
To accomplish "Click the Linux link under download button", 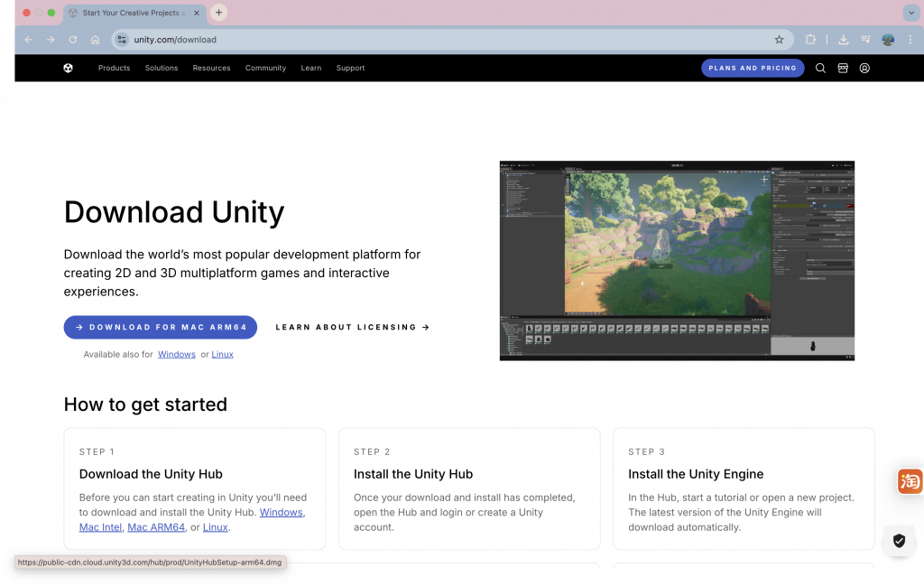I will pyautogui.click(x=222, y=354).
